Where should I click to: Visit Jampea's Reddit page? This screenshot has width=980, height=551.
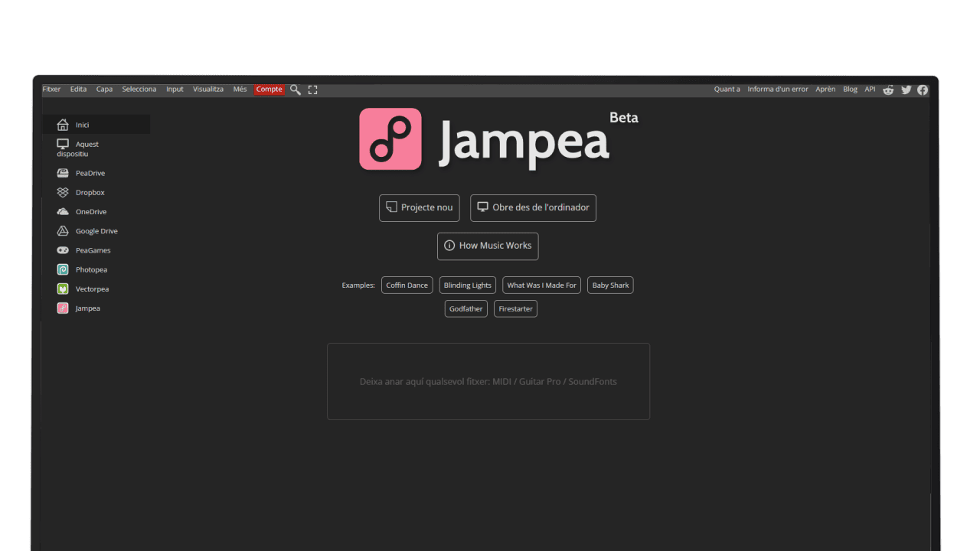pos(887,90)
